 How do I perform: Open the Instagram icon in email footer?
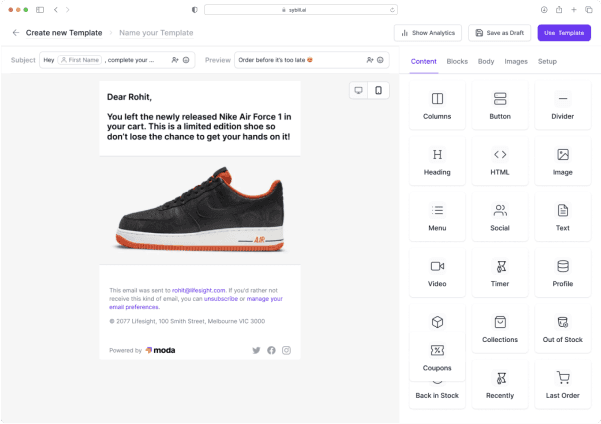tap(286, 350)
